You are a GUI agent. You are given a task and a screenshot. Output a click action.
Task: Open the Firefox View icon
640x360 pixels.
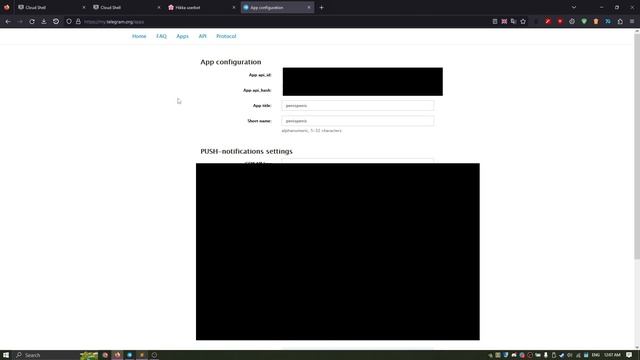7,7
